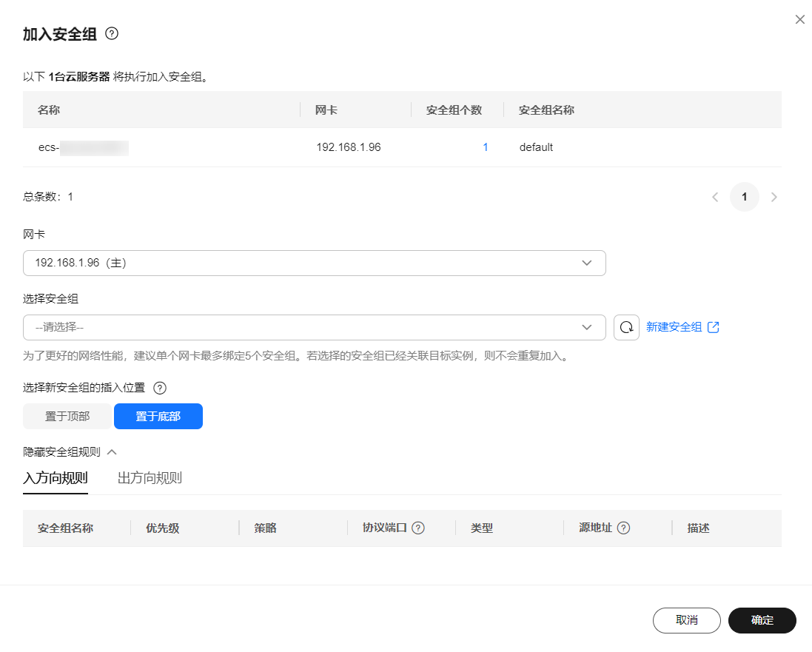This screenshot has height=652, width=812.
Task: Open help icon beside 选择新安全组的插入位置
Action: [x=160, y=387]
